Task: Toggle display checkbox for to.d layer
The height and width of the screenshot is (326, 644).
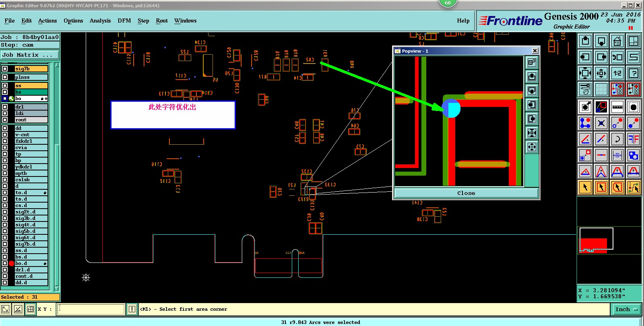Action: (5, 193)
